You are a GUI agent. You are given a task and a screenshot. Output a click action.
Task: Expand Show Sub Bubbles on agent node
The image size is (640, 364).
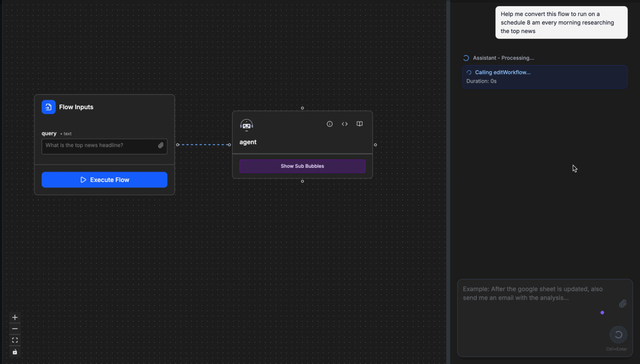pyautogui.click(x=302, y=166)
